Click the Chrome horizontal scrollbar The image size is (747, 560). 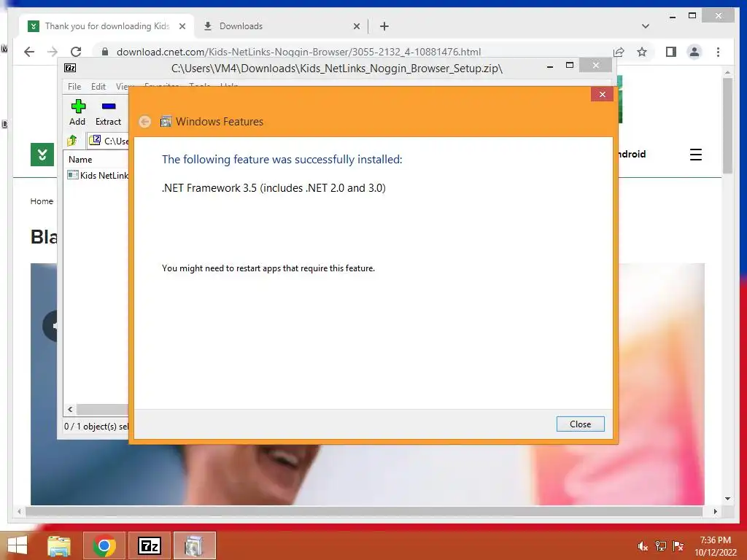click(x=363, y=511)
